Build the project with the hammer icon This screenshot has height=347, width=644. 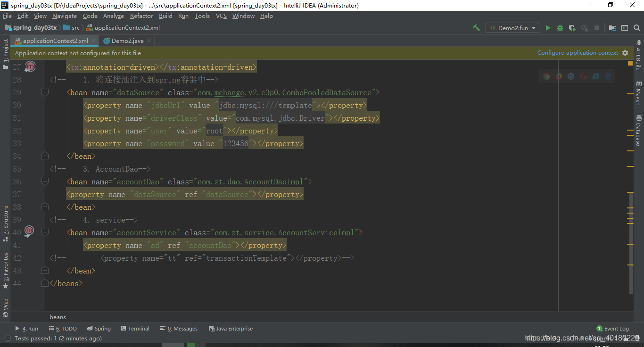pyautogui.click(x=476, y=28)
